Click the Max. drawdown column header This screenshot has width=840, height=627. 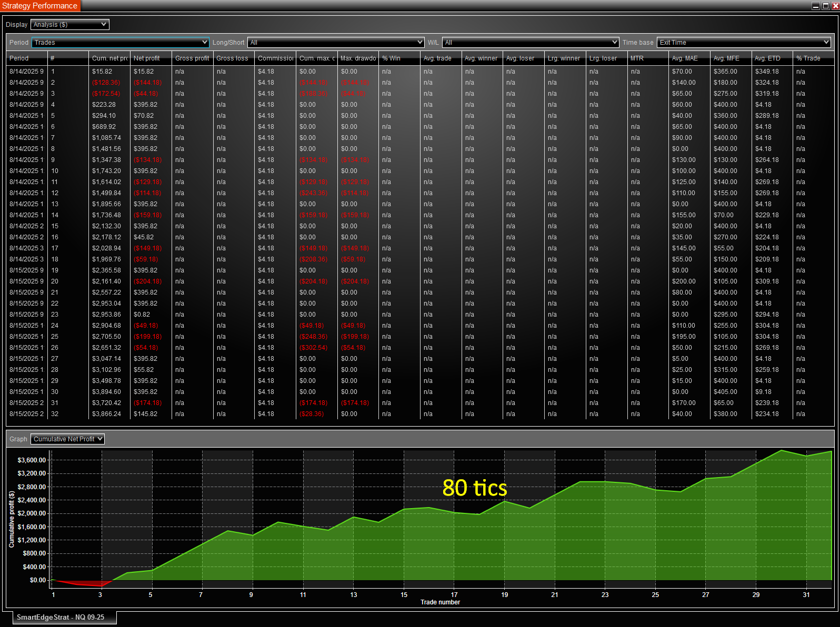(x=358, y=58)
